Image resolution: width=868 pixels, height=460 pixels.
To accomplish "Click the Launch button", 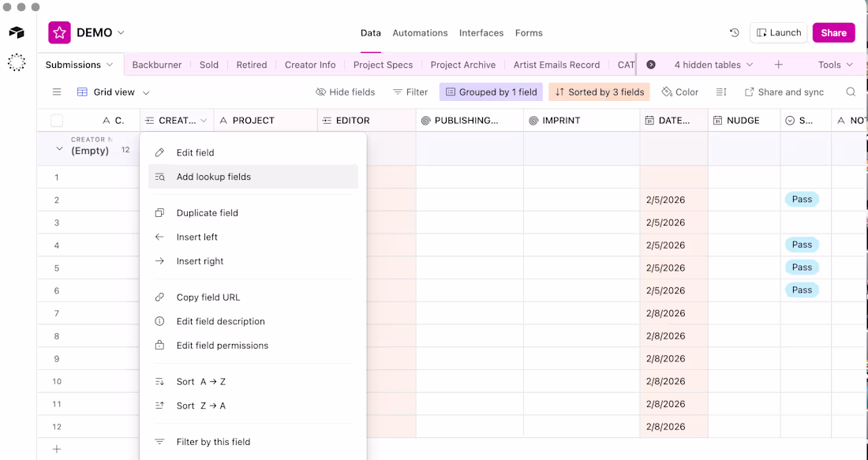I will [x=778, y=33].
